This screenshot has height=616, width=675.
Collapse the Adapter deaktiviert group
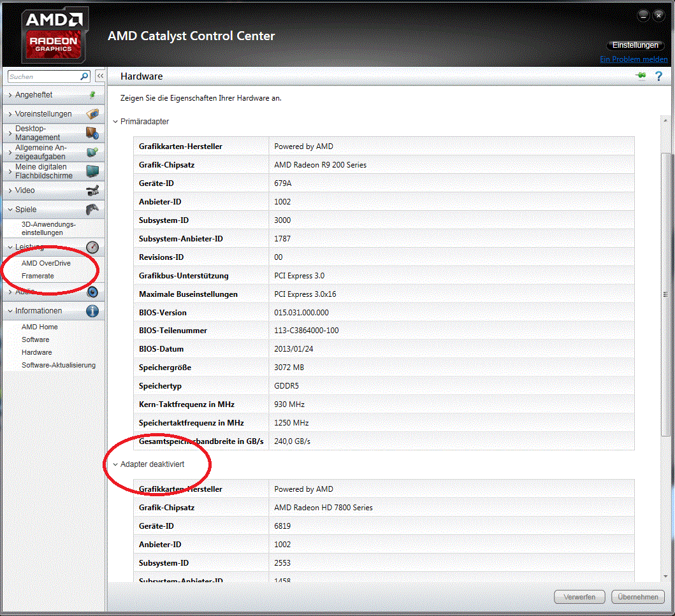click(115, 464)
